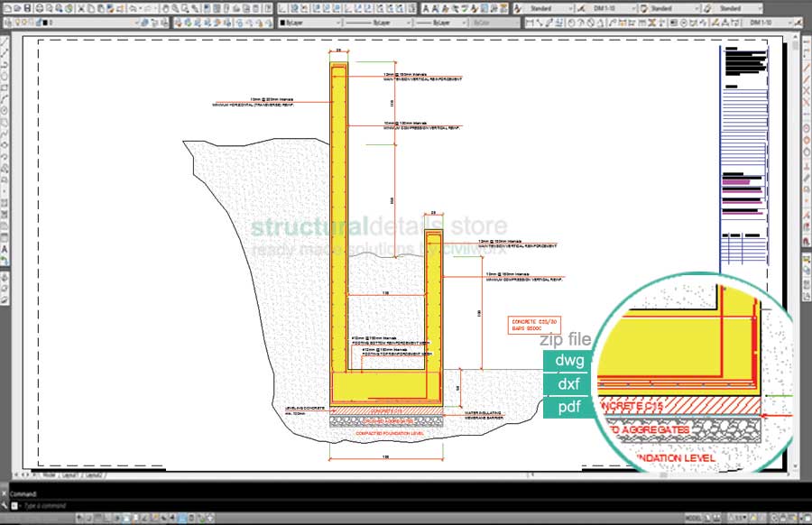This screenshot has height=525, width=812.
Task: Click the dxf file format button
Action: tap(569, 384)
